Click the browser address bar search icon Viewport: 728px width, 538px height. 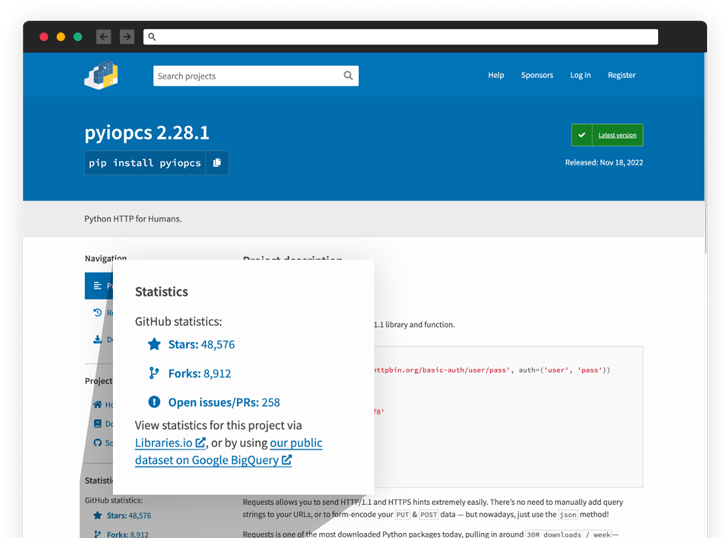tap(152, 37)
